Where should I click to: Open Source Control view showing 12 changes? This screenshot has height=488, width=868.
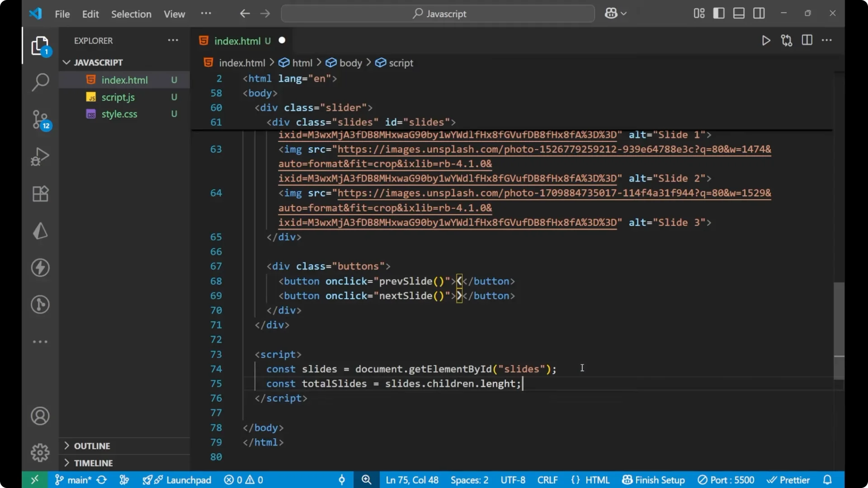pyautogui.click(x=40, y=120)
